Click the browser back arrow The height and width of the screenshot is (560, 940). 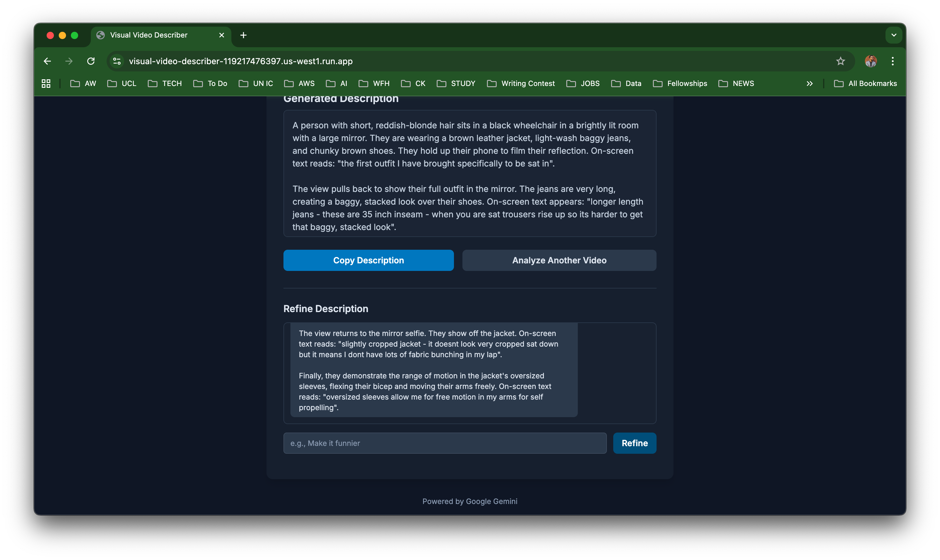[47, 61]
